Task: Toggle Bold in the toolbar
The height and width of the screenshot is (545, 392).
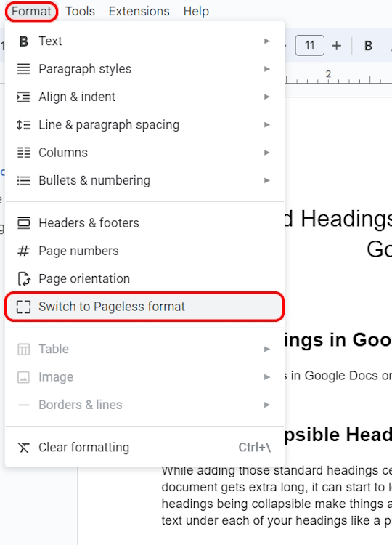Action: pos(368,46)
